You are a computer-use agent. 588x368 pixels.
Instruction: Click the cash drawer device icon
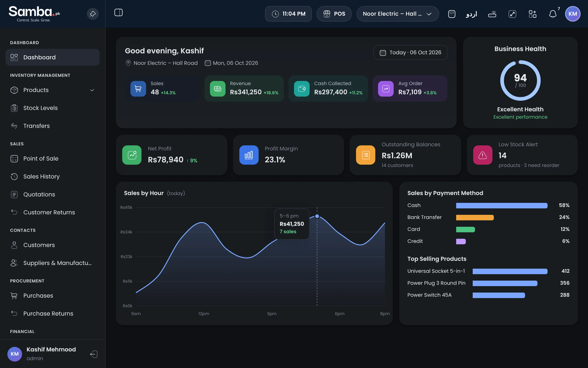tap(492, 14)
